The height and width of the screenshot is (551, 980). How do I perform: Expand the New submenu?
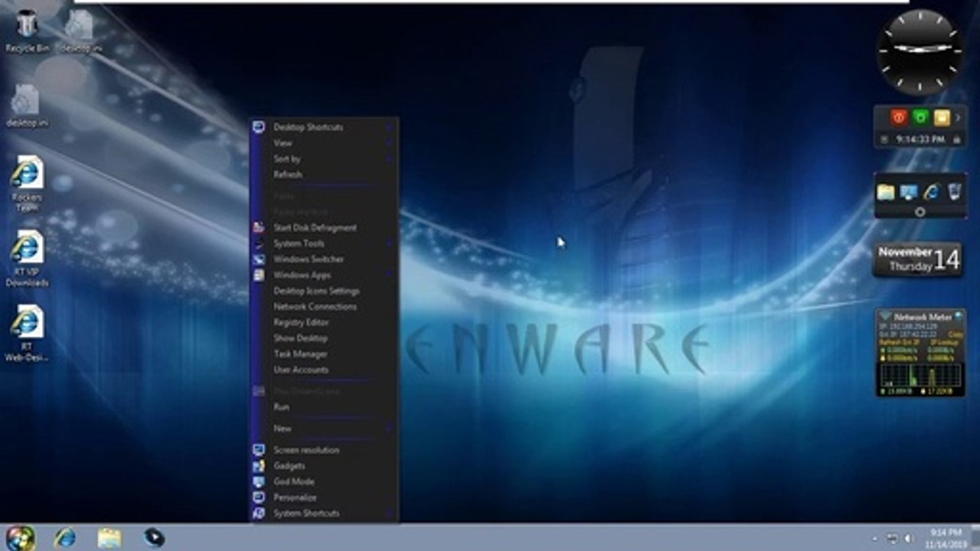pyautogui.click(x=324, y=429)
